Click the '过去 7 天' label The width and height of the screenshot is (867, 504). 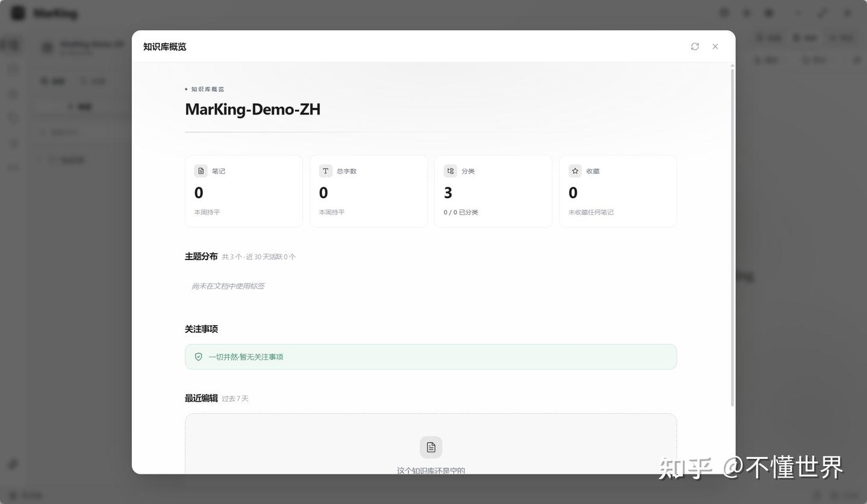point(235,399)
